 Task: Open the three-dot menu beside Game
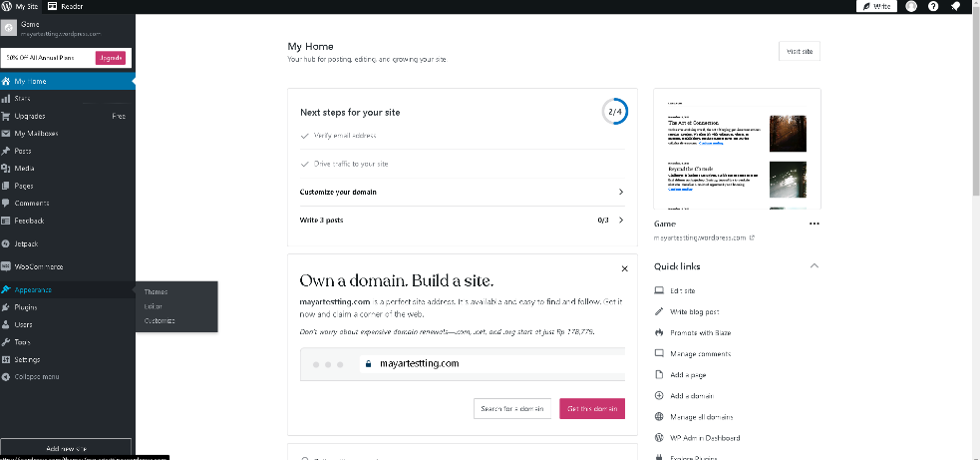(x=814, y=224)
